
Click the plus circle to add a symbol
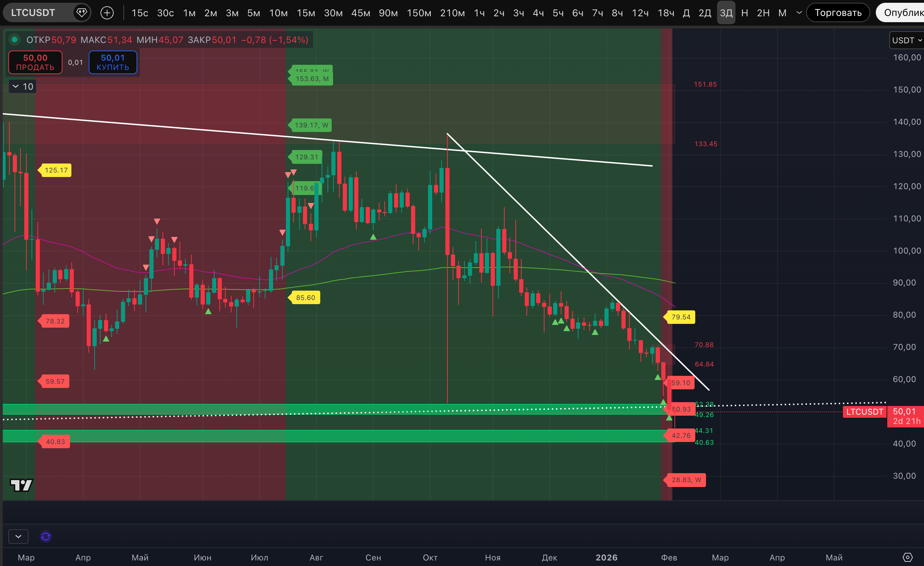pos(107,13)
